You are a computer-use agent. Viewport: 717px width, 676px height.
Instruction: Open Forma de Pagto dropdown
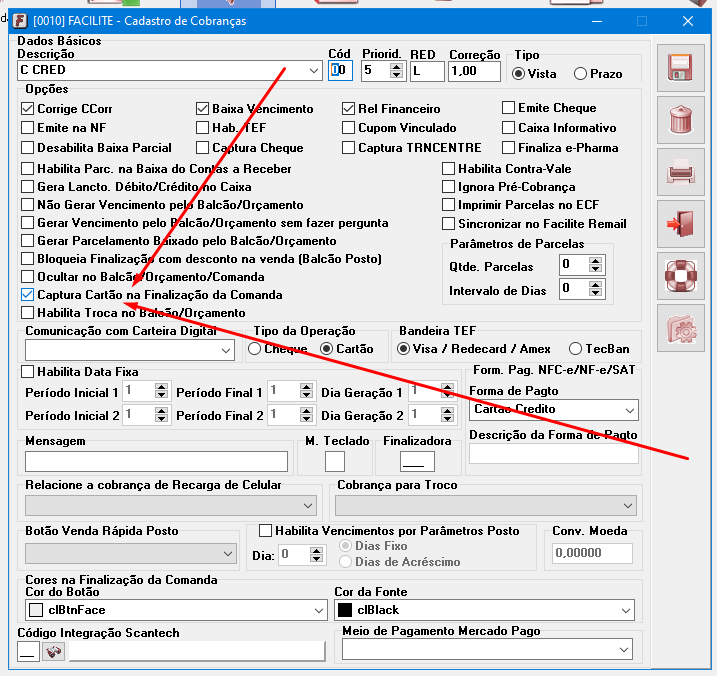point(630,410)
